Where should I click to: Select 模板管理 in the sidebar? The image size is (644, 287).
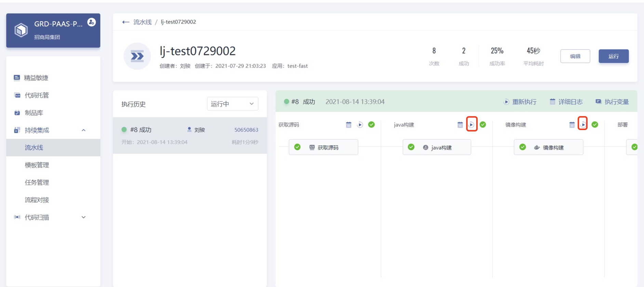tap(37, 165)
